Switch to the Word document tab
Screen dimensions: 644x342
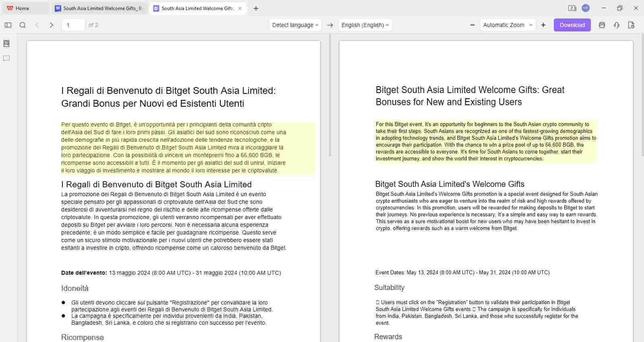[x=99, y=8]
